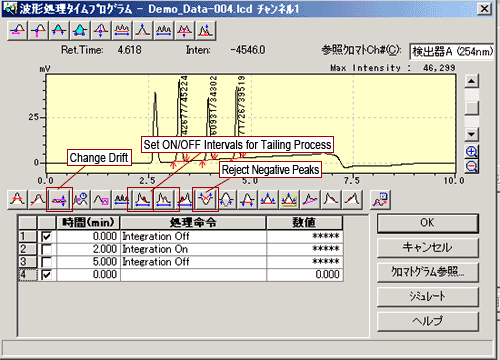Choose tailing ON interval icon with red tail mark
The image size is (500, 360).
pos(143,200)
